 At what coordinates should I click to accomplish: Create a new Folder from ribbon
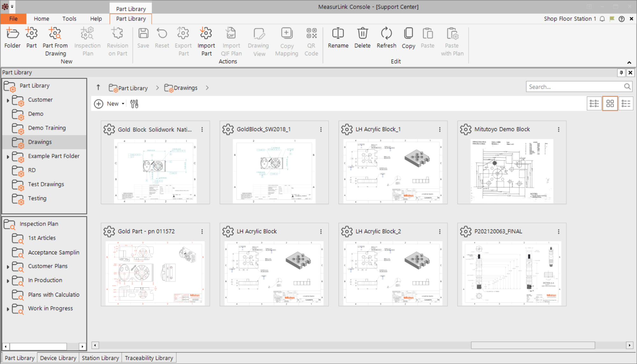pyautogui.click(x=12, y=38)
